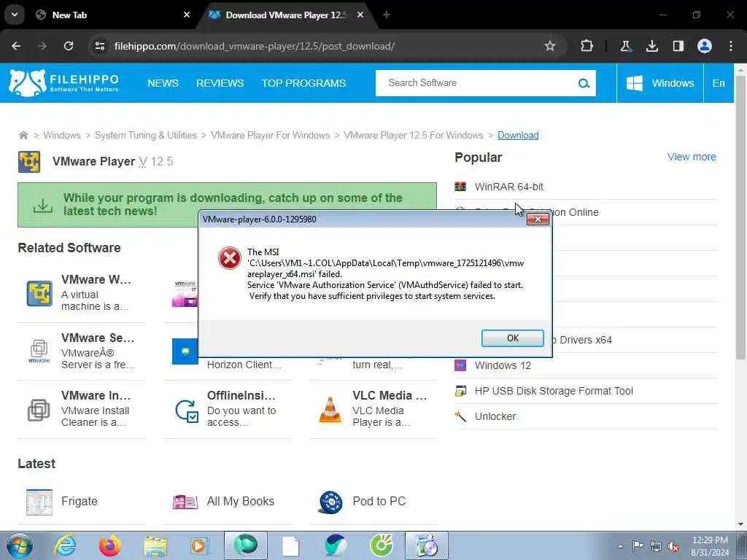Open Action Center flag in tray
Image resolution: width=747 pixels, height=560 pixels.
point(637,546)
